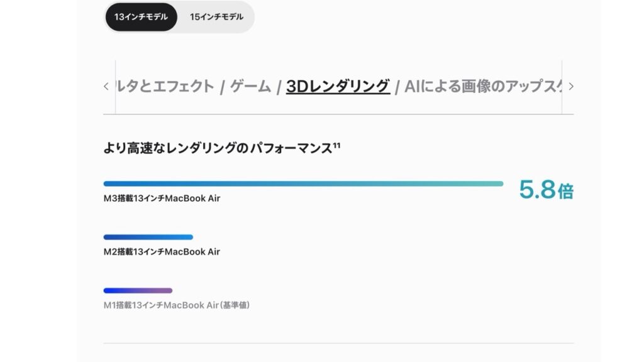644x362 pixels.
Task: Click the M1搭載13インチMacBook Air(基準値) label
Action: coord(177,305)
